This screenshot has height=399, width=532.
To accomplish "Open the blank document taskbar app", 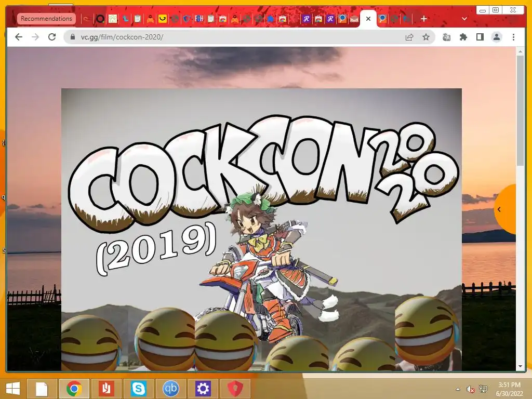I will pos(42,389).
